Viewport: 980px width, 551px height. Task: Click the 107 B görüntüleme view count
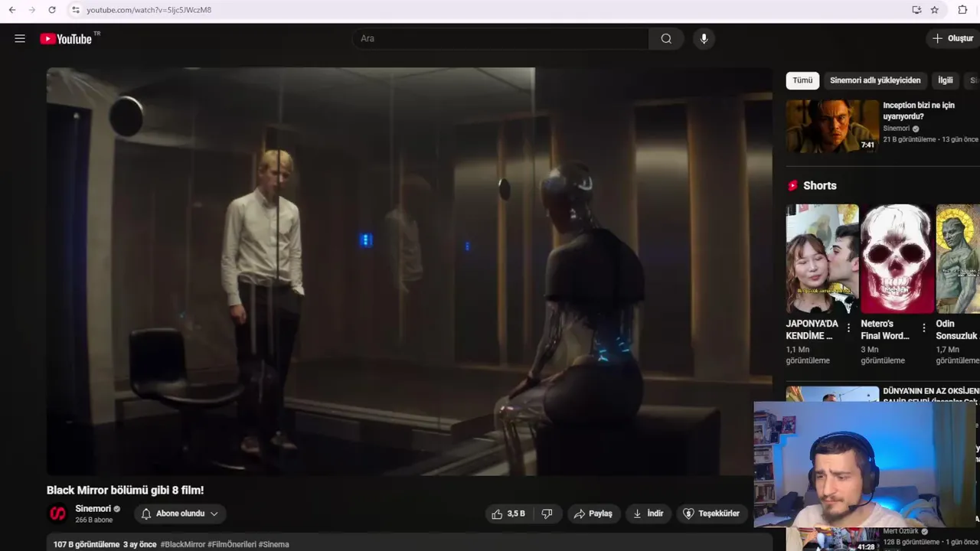pyautogui.click(x=87, y=544)
